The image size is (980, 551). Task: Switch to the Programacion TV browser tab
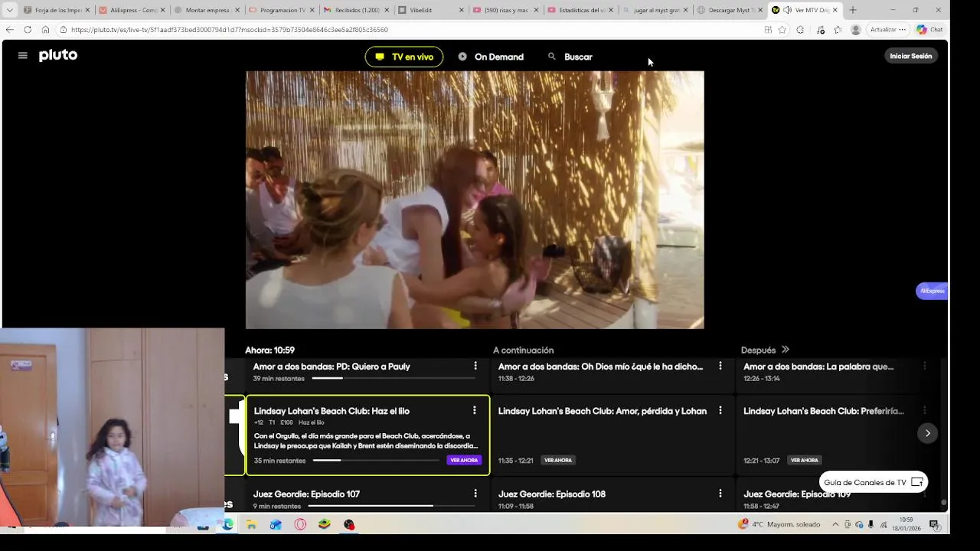(283, 10)
